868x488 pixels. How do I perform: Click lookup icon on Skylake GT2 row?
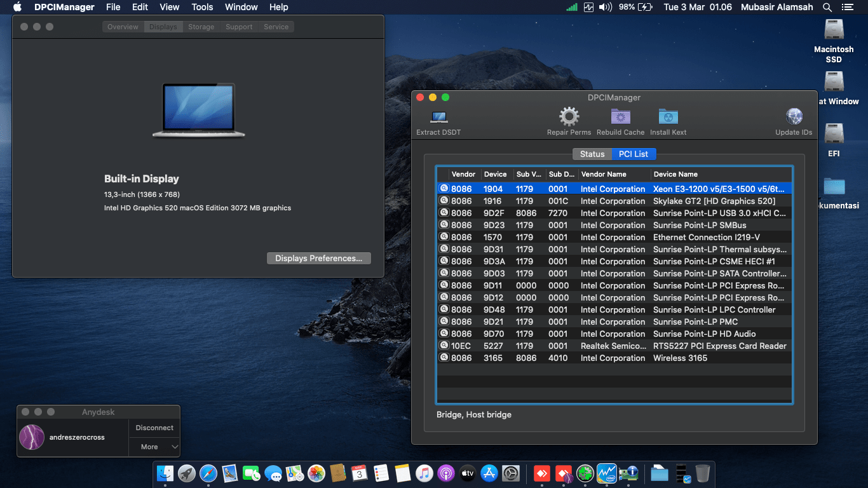click(x=444, y=201)
